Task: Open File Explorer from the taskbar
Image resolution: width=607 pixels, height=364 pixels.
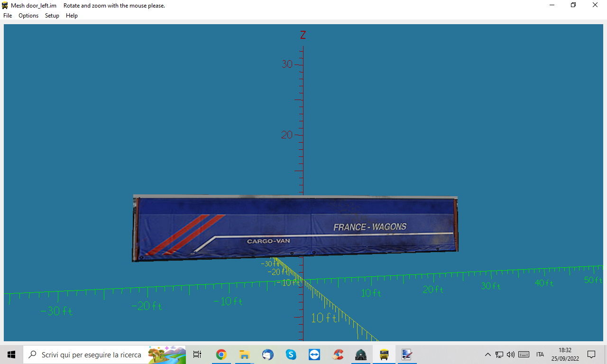Action: click(x=244, y=355)
